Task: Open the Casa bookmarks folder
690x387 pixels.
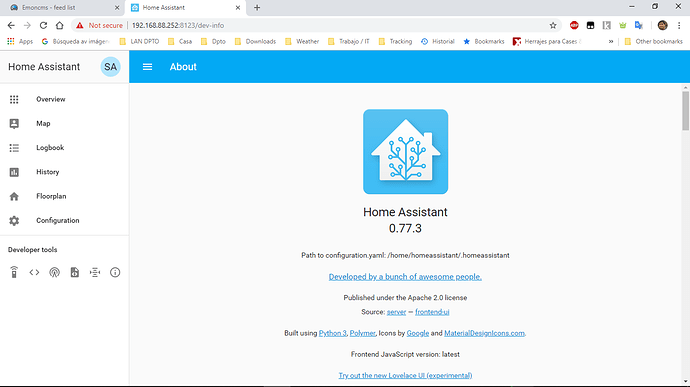Action: (x=180, y=41)
